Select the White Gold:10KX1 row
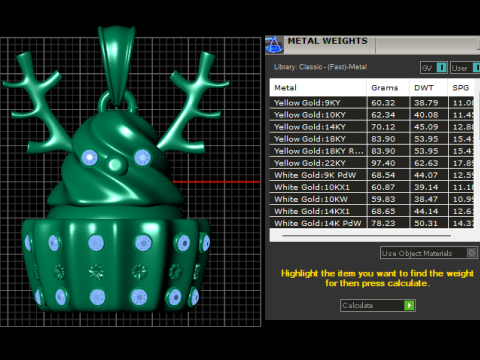Viewport: 480px width, 360px height. (x=372, y=187)
